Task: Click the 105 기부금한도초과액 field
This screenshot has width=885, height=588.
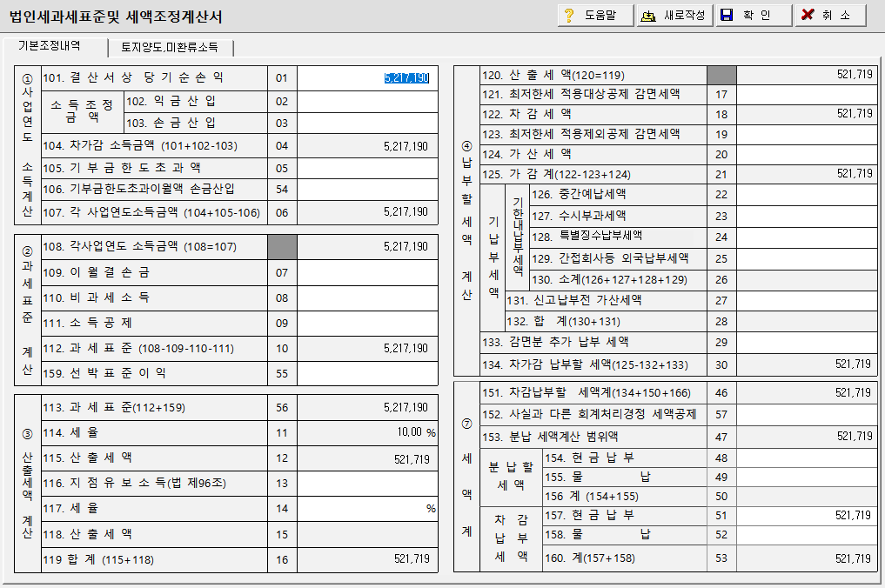Action: click(x=367, y=168)
